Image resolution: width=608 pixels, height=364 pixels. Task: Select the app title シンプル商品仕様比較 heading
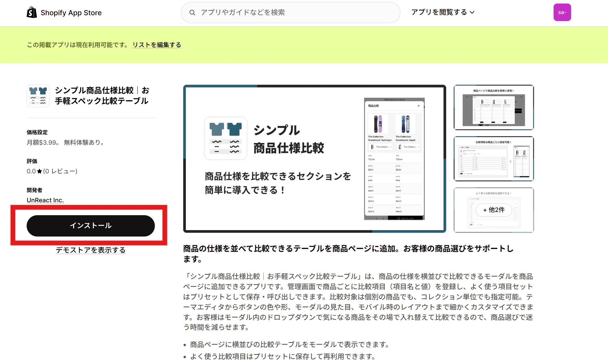coord(102,96)
